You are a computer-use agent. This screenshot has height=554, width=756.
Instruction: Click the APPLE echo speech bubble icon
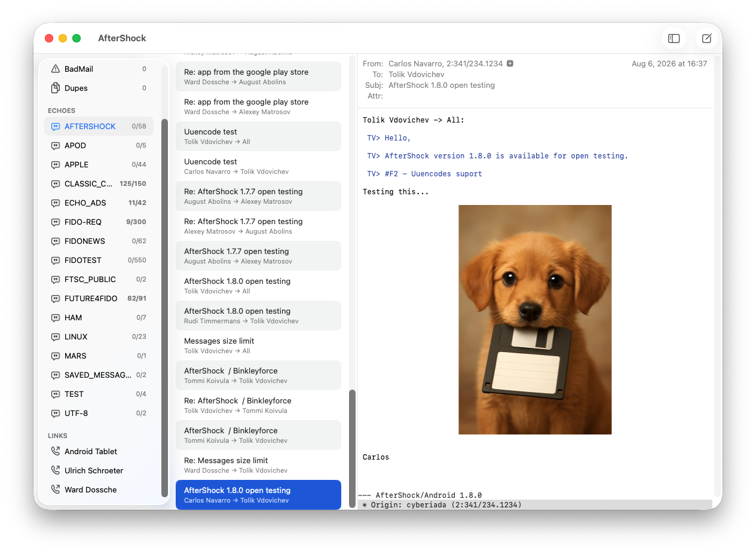pyautogui.click(x=56, y=164)
